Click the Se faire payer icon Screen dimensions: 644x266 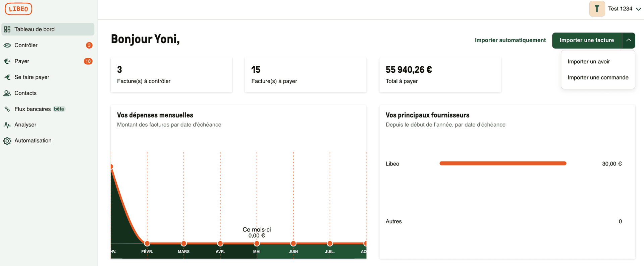(x=7, y=77)
